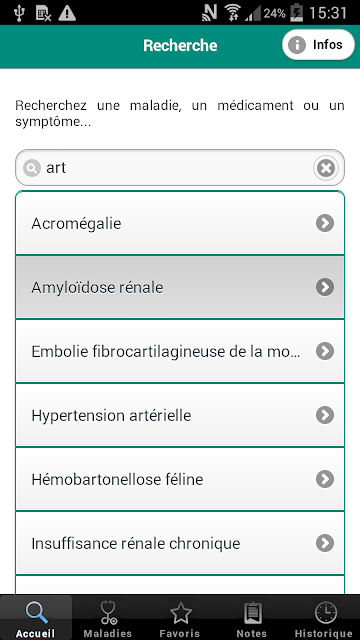The width and height of the screenshot is (360, 640).
Task: Open the Infos button
Action: coord(318,44)
